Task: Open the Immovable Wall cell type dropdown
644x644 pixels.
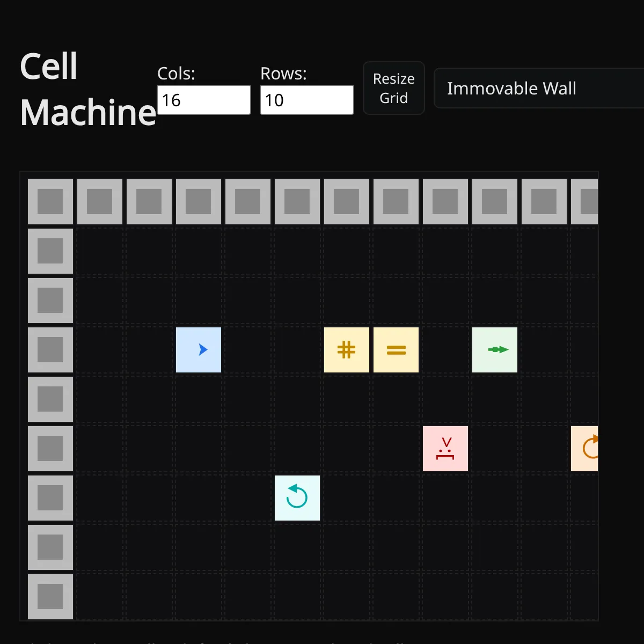Action: click(x=537, y=89)
